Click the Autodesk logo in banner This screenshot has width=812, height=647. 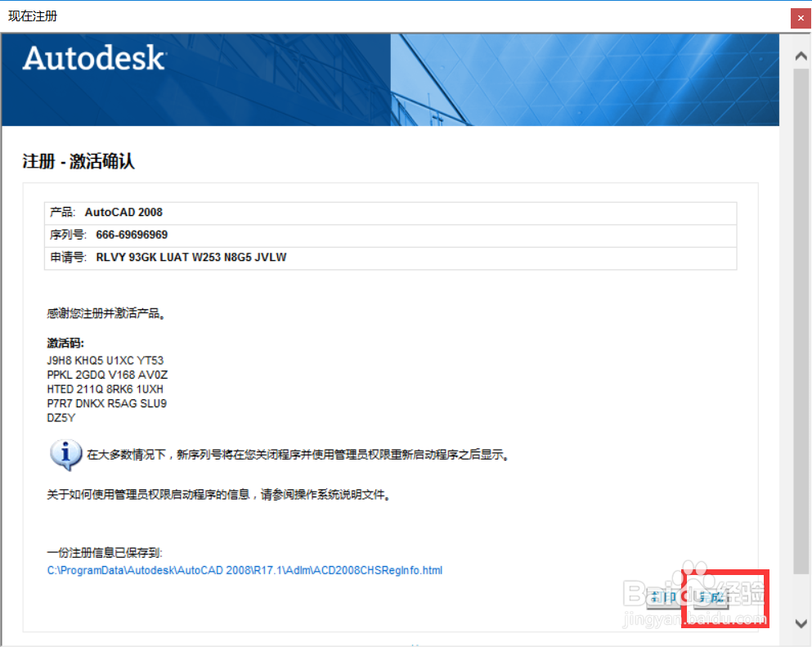click(94, 57)
